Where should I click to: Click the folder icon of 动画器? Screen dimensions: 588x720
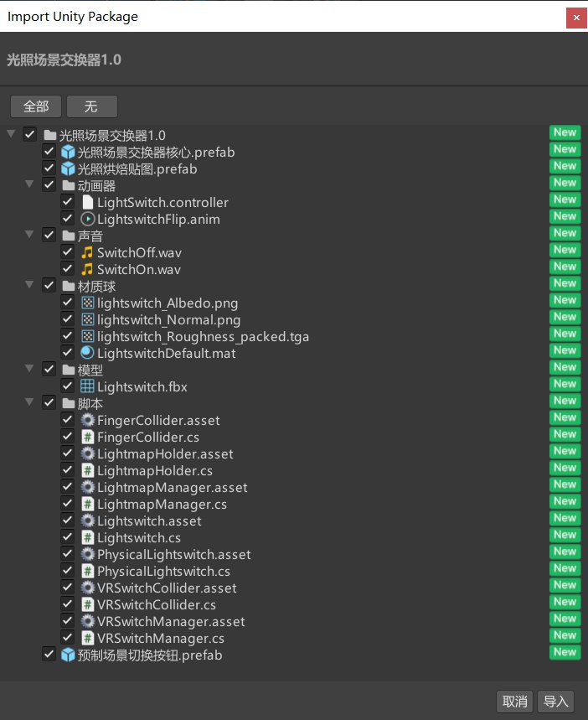(x=69, y=185)
